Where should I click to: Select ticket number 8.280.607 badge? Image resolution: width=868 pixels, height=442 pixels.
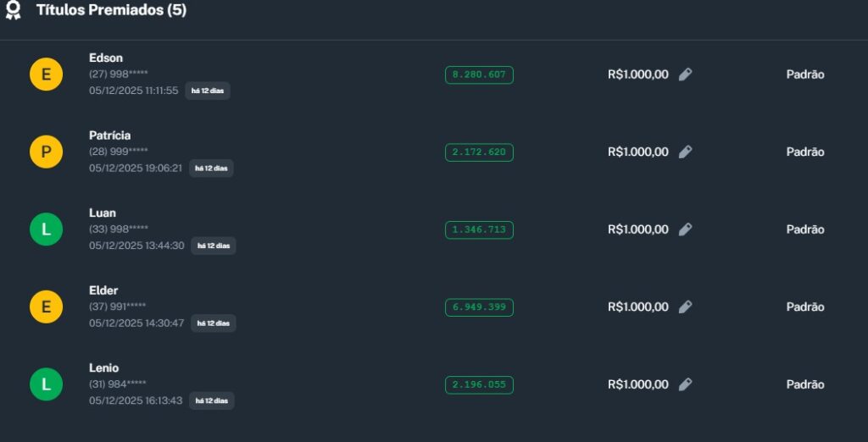point(479,75)
